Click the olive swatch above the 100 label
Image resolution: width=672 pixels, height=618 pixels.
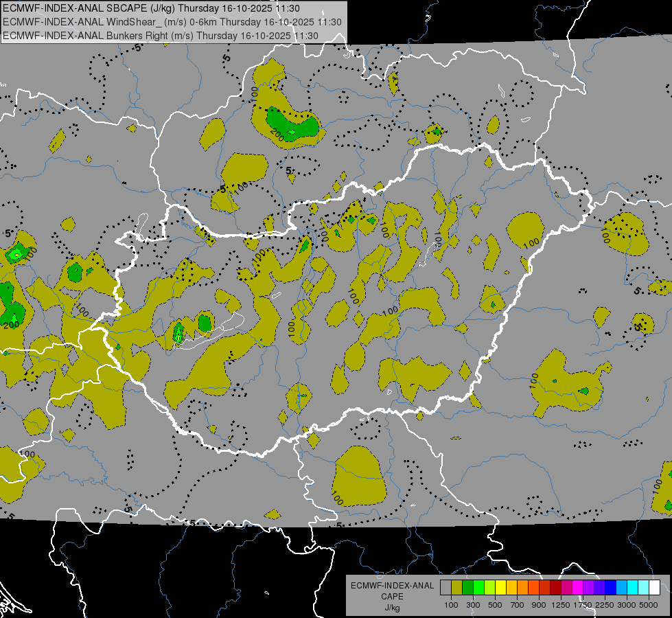point(456,587)
